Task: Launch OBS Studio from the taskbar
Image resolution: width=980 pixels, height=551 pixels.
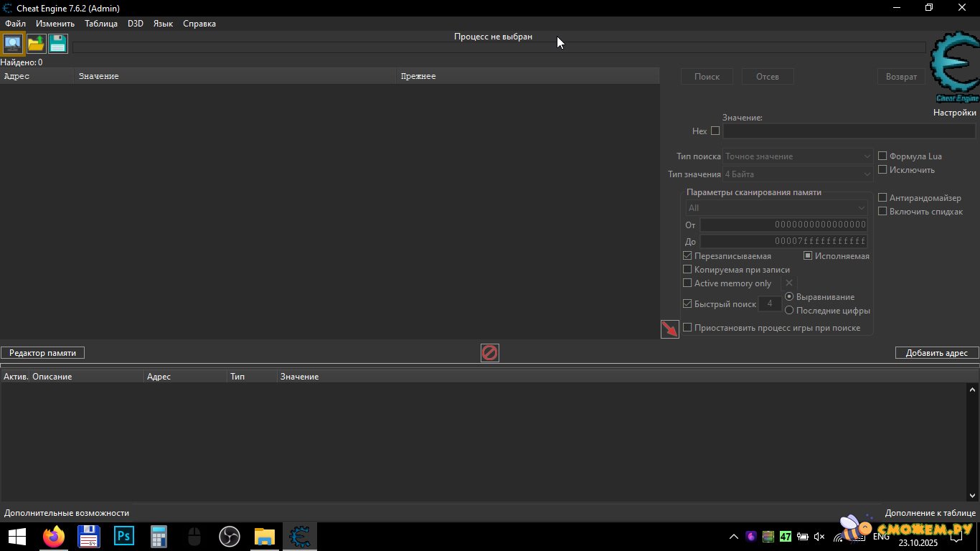Action: tap(229, 537)
